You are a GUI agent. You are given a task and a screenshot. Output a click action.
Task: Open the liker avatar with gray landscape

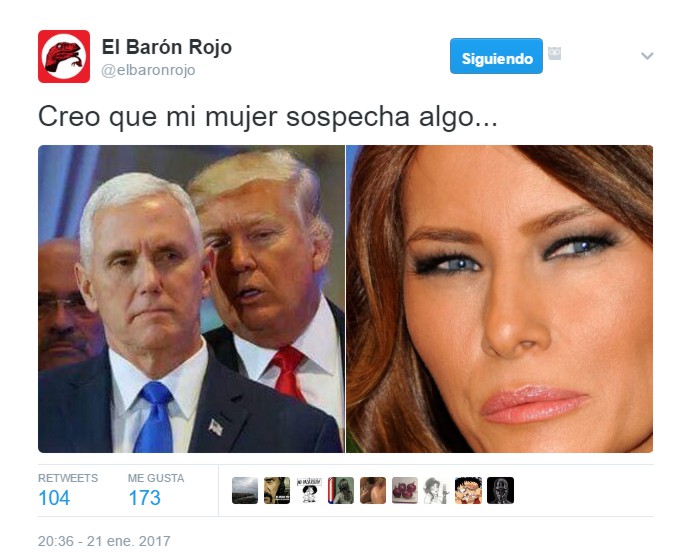tap(245, 490)
